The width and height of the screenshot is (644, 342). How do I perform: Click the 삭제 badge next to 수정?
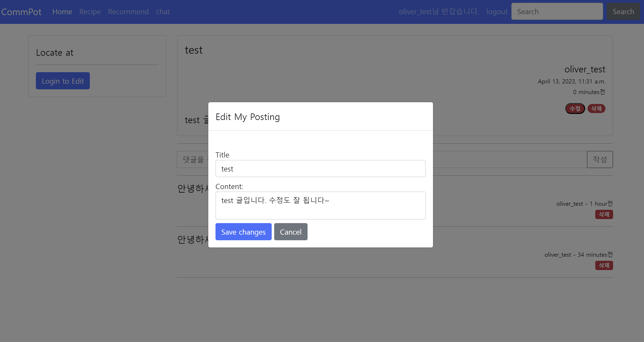596,109
